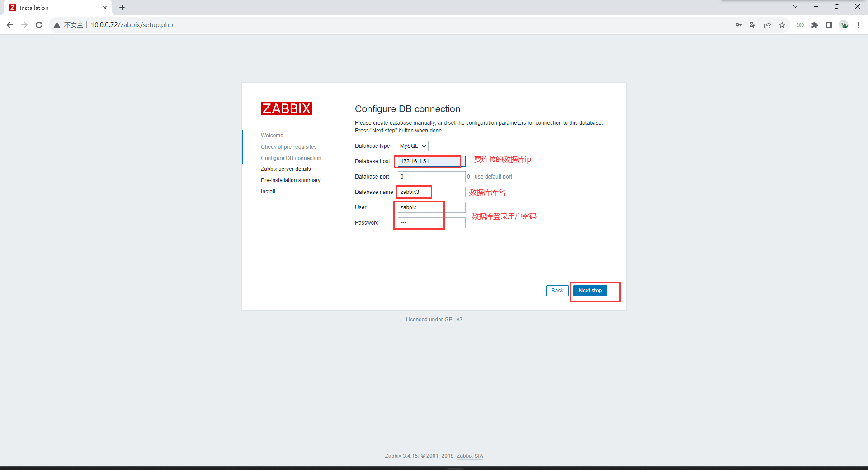The width and height of the screenshot is (868, 470).
Task: Open the extensions puzzle icon
Action: pos(815,25)
